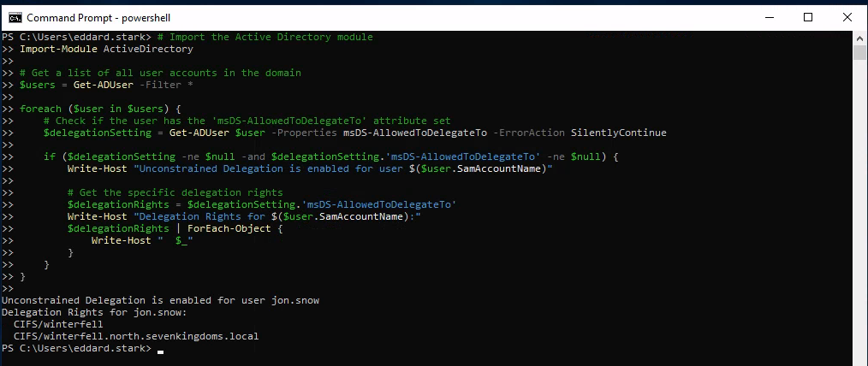868x366 pixels.
Task: Maximize the Command Prompt window
Action: pyautogui.click(x=808, y=17)
